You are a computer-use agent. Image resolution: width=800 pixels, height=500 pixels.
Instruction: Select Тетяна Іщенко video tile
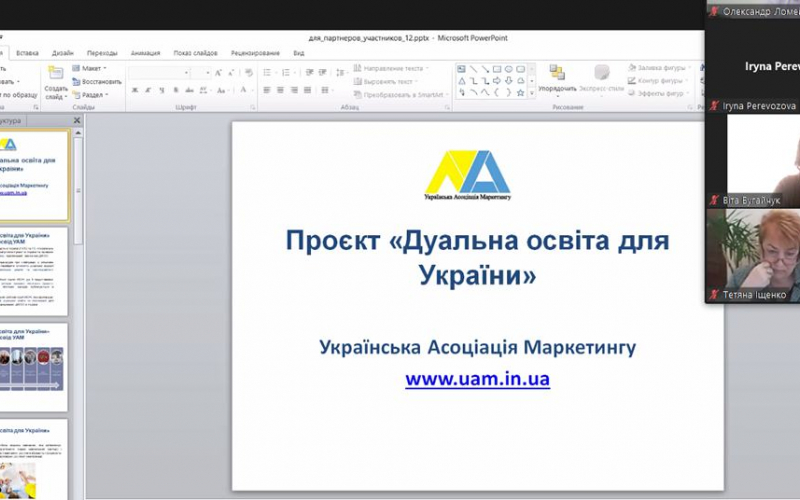click(753, 256)
